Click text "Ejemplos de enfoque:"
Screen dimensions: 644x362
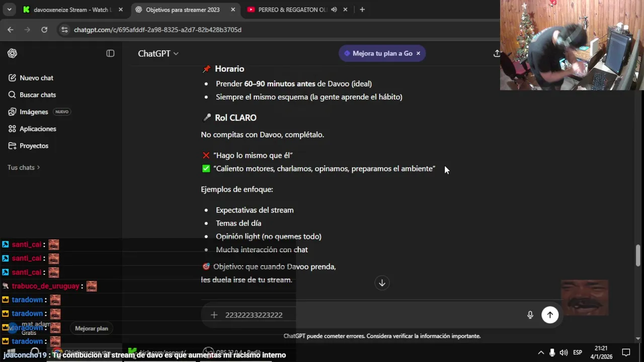click(237, 190)
